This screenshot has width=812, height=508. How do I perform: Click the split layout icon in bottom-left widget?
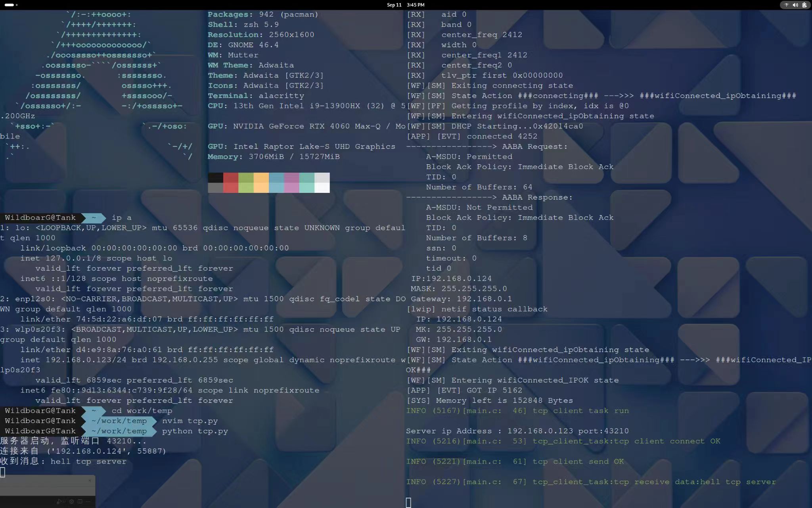pos(80,501)
